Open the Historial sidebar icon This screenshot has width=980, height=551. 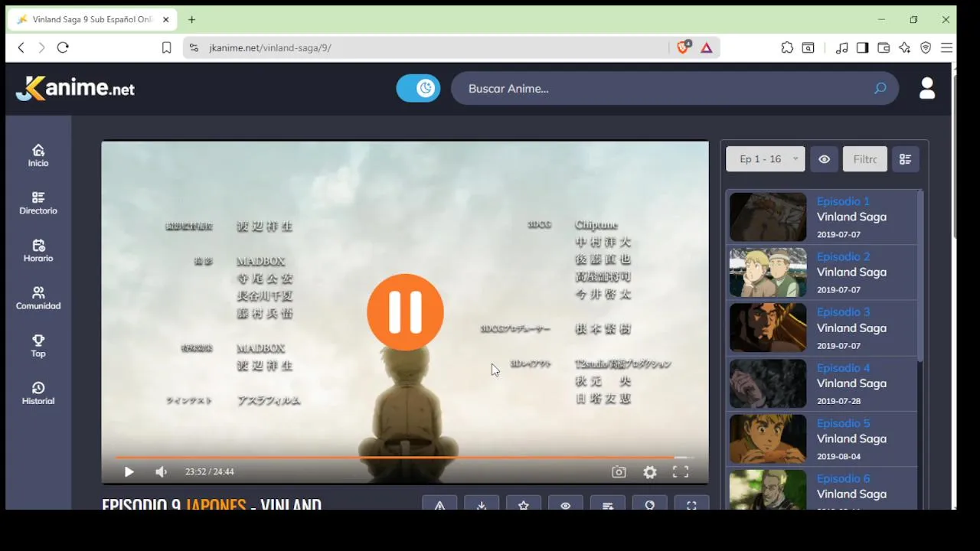click(38, 393)
